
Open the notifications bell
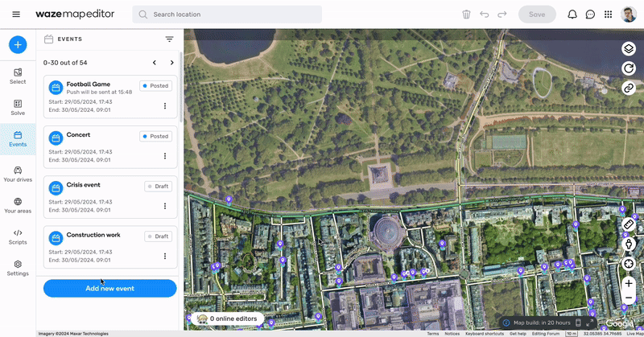click(x=572, y=14)
